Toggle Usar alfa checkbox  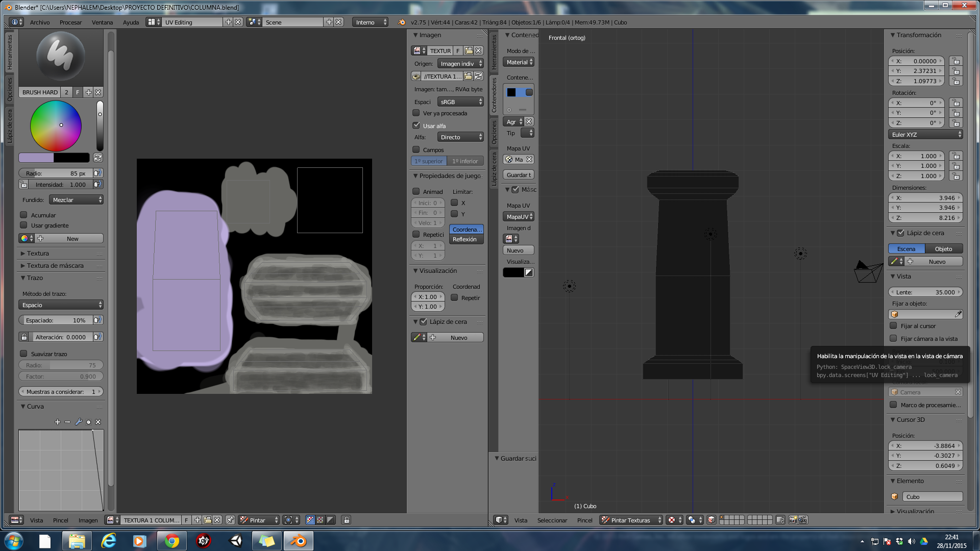click(416, 126)
